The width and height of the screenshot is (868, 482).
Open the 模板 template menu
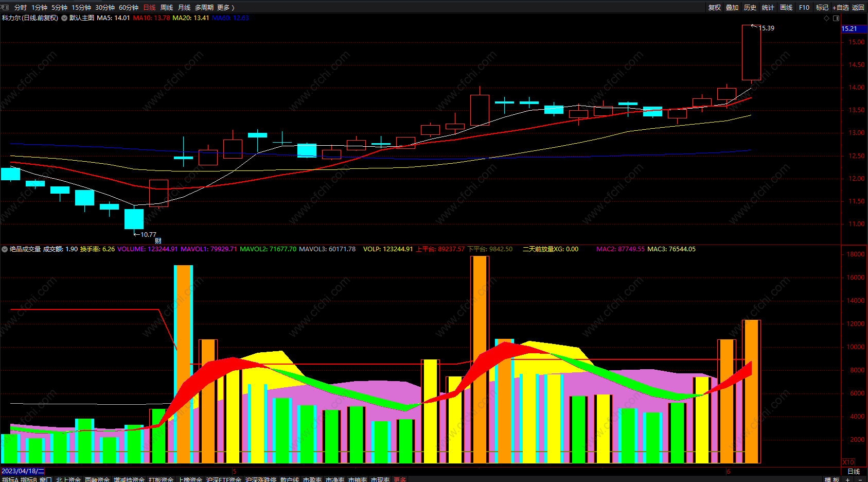click(x=832, y=479)
